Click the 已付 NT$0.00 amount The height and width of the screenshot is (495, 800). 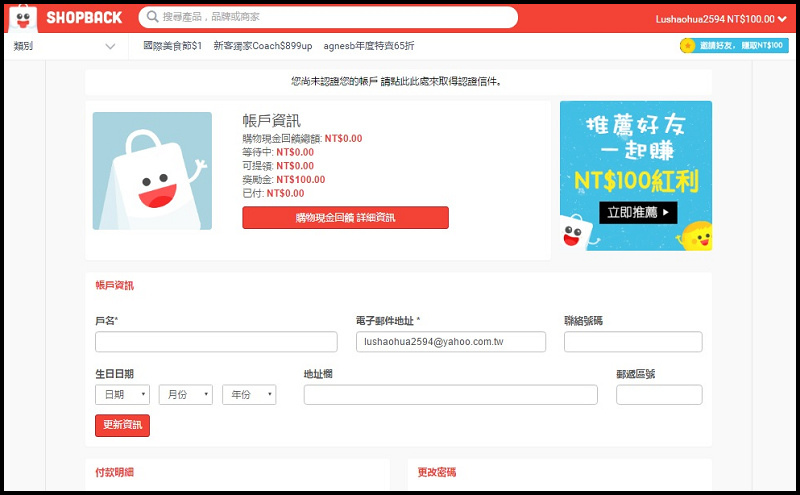[x=285, y=193]
